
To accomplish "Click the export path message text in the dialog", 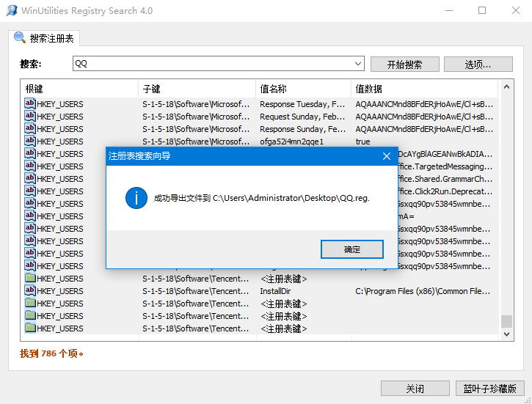I will 261,198.
